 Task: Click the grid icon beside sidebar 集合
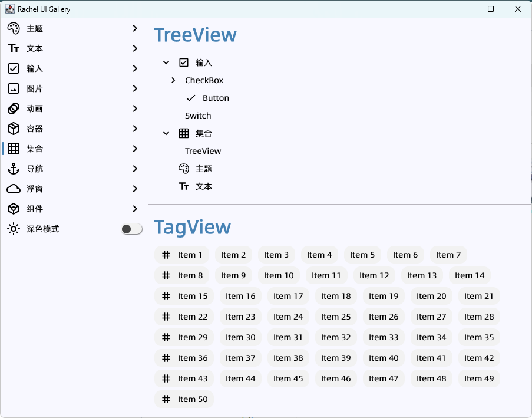pyautogui.click(x=14, y=149)
